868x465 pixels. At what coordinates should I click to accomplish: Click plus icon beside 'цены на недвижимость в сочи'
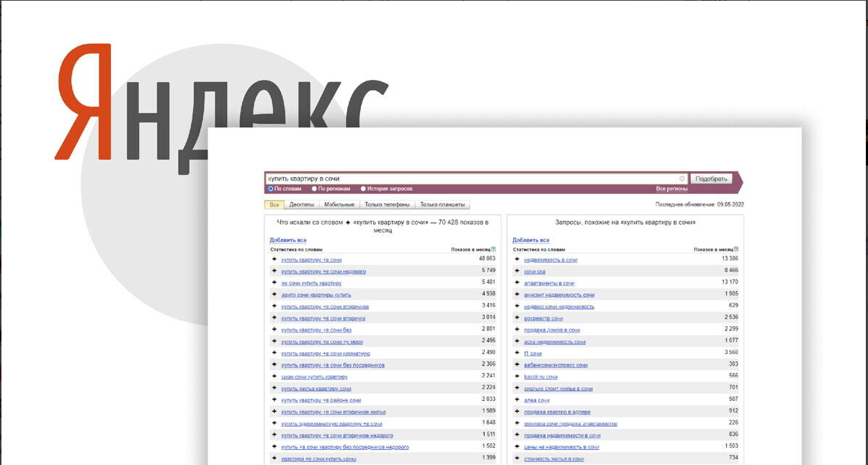pos(517,446)
